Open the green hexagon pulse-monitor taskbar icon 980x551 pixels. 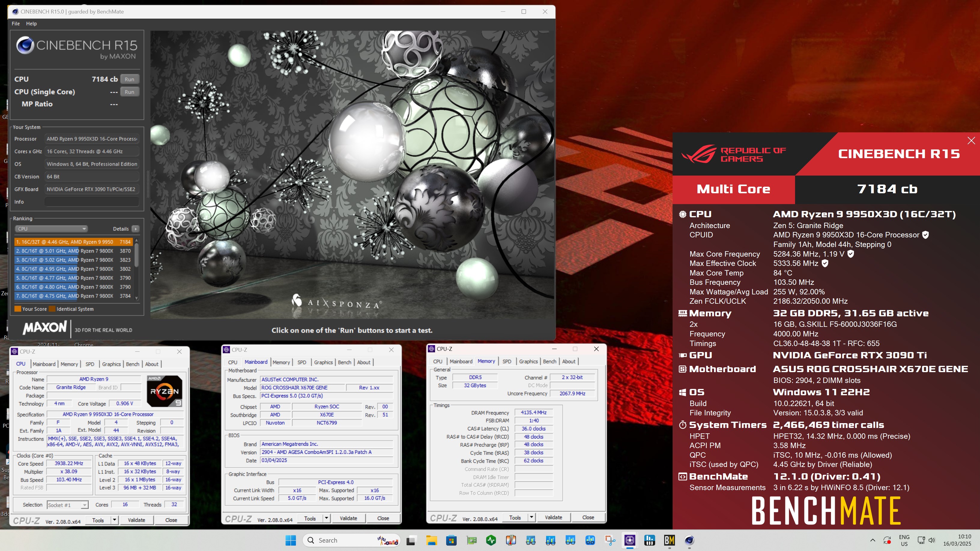coord(491,540)
